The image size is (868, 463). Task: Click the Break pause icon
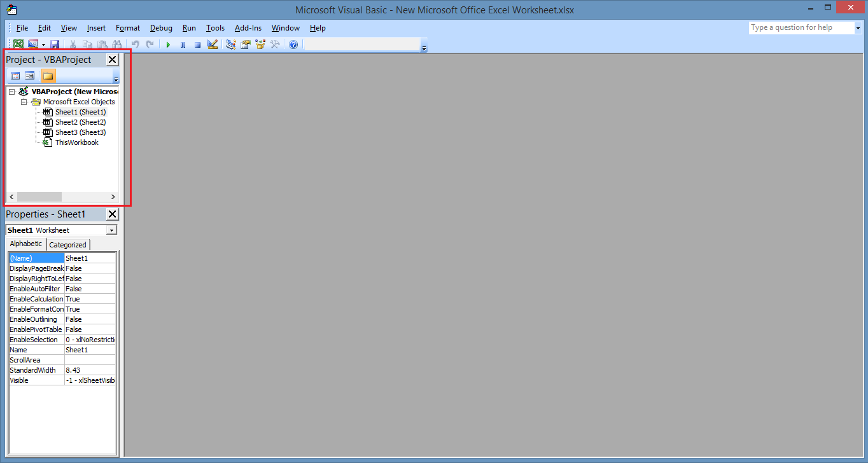click(x=183, y=45)
